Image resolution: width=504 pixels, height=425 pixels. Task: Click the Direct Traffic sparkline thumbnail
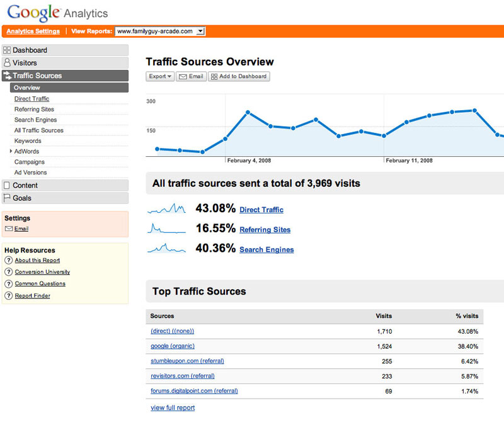pos(166,209)
